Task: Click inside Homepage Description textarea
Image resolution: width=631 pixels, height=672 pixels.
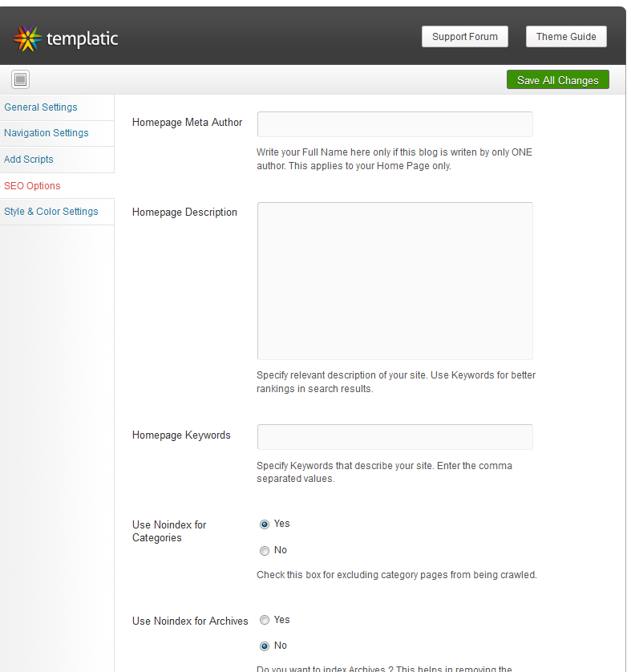Action: coord(395,281)
